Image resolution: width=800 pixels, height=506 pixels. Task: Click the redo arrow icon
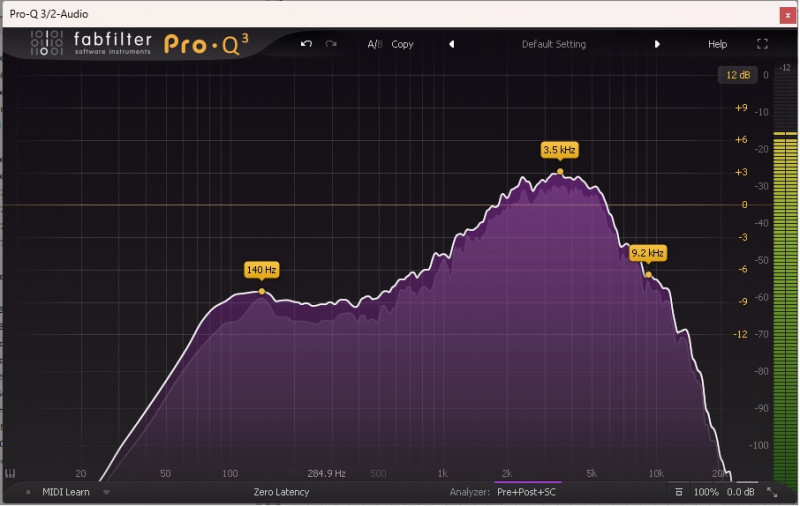point(331,44)
